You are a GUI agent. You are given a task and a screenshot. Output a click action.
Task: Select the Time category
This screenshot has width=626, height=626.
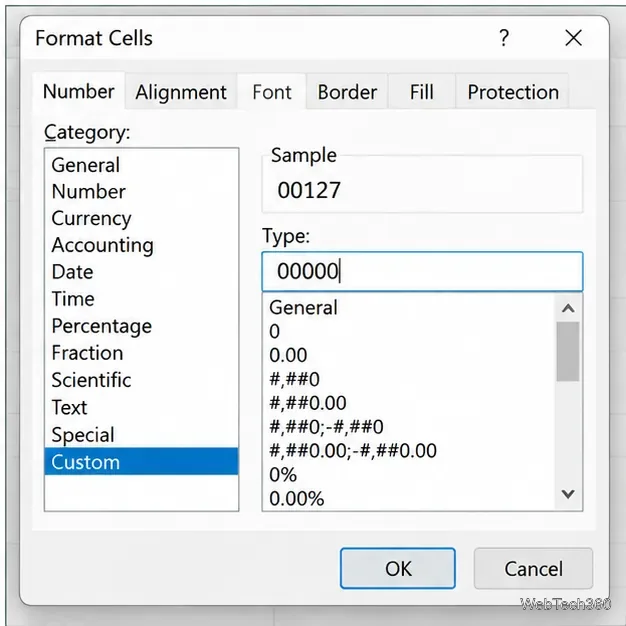pyautogui.click(x=141, y=299)
